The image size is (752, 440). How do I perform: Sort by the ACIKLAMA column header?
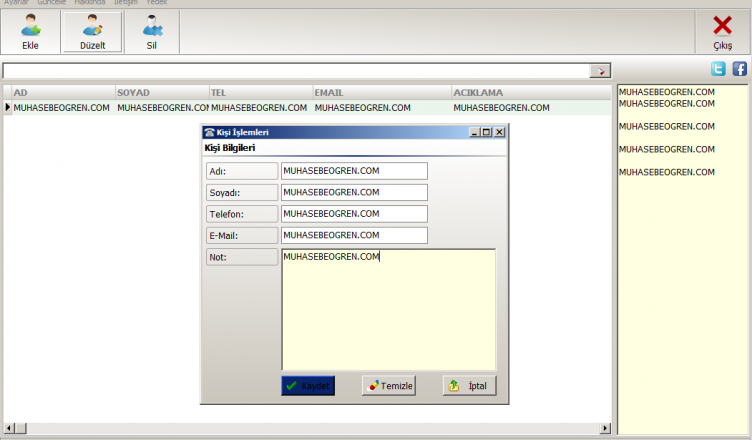tap(531, 93)
